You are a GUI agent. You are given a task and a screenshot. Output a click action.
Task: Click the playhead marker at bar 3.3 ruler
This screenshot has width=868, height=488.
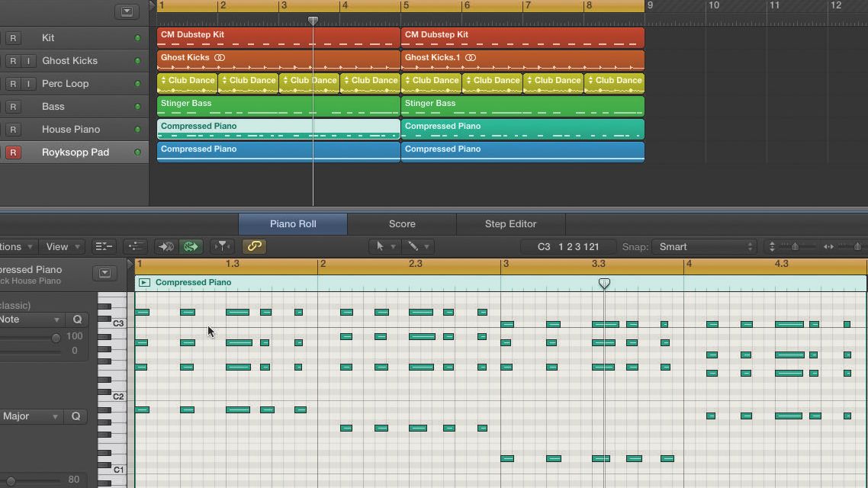pyautogui.click(x=604, y=283)
